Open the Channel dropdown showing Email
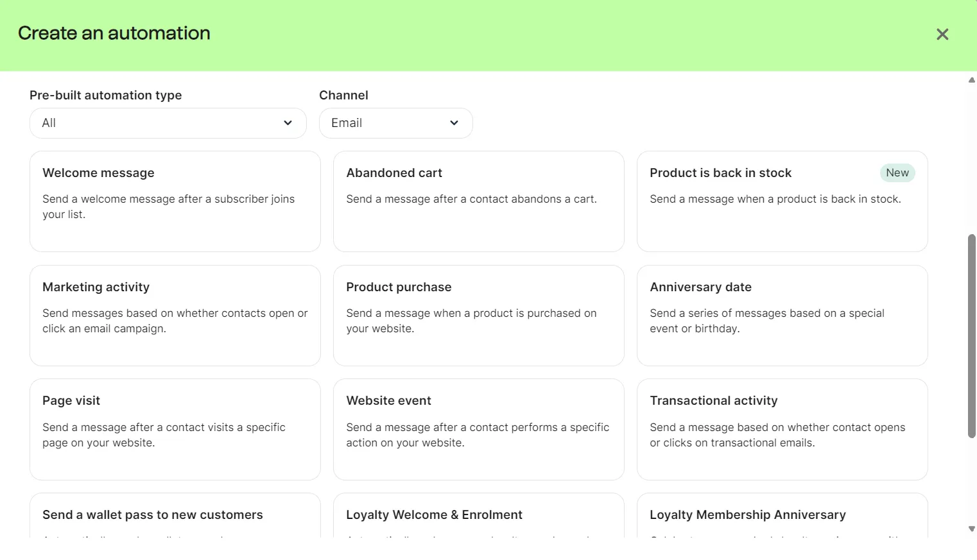This screenshot has height=560, width=977. click(396, 123)
